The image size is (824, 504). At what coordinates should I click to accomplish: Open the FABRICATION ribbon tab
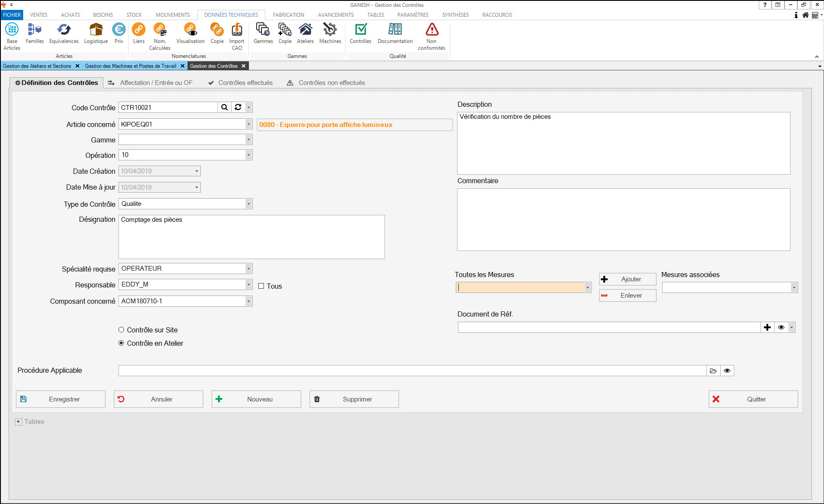(x=288, y=15)
